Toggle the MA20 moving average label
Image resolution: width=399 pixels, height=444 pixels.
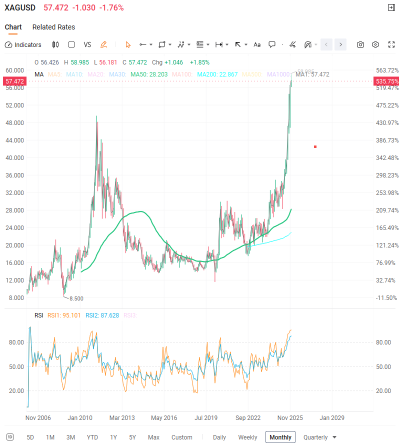96,74
